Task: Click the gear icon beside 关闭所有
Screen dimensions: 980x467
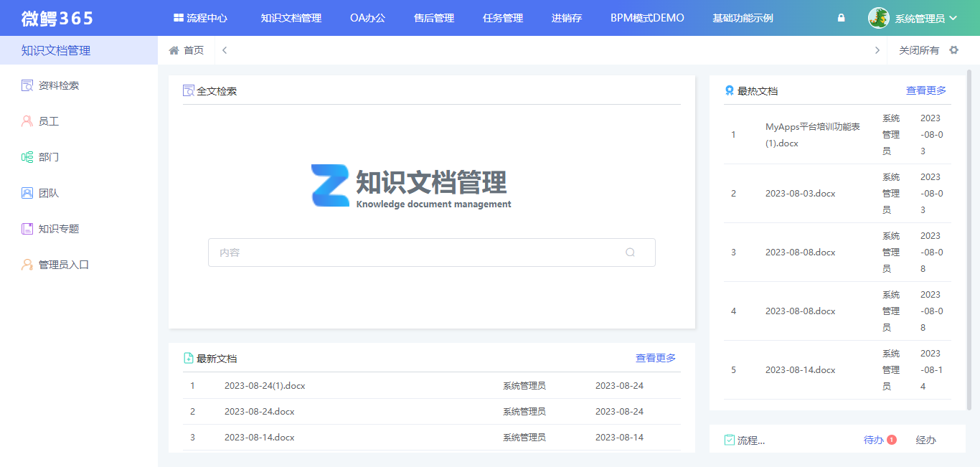Action: pos(953,50)
